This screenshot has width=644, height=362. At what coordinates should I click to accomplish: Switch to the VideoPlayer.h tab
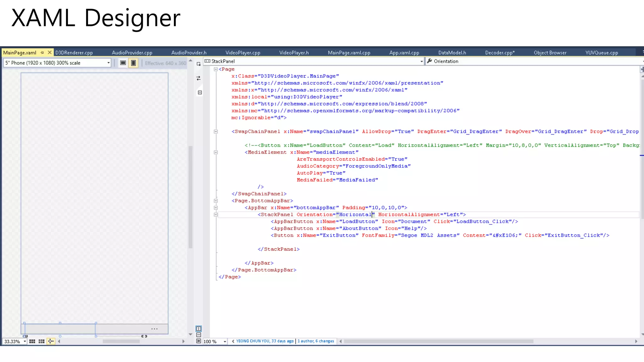coord(294,53)
